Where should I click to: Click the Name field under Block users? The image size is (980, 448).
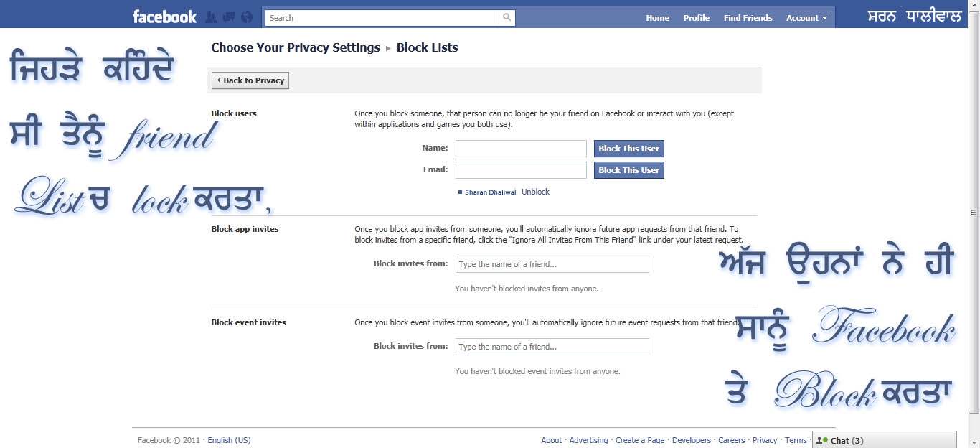[521, 149]
